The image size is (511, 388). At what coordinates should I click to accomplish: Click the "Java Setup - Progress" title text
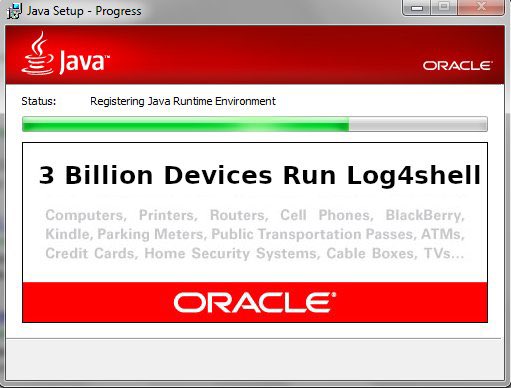pyautogui.click(x=84, y=11)
